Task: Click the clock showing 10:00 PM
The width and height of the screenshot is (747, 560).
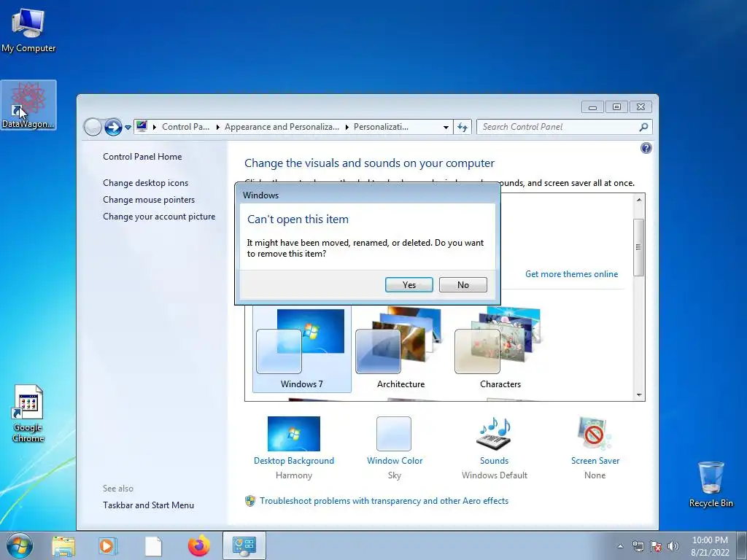Action: [x=710, y=546]
